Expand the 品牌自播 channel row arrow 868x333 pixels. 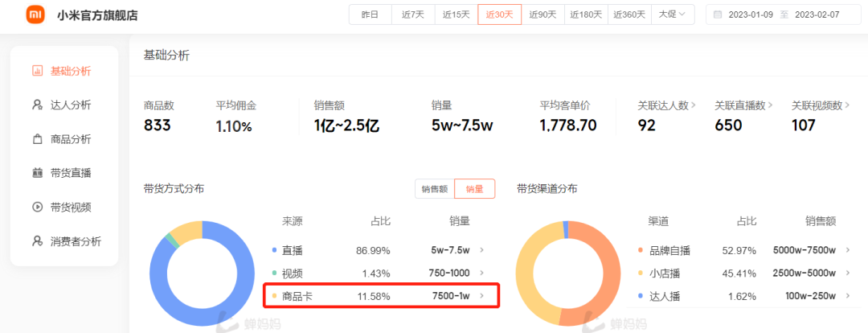tap(848, 250)
